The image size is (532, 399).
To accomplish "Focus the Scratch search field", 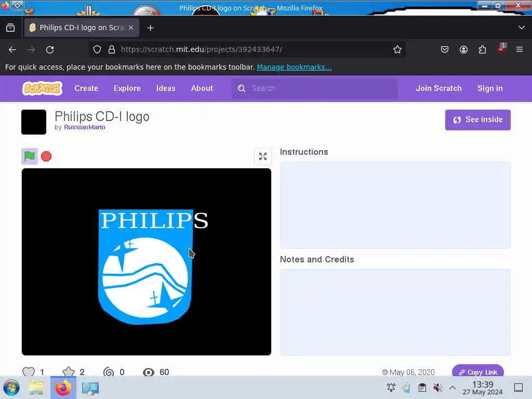I will click(x=315, y=88).
